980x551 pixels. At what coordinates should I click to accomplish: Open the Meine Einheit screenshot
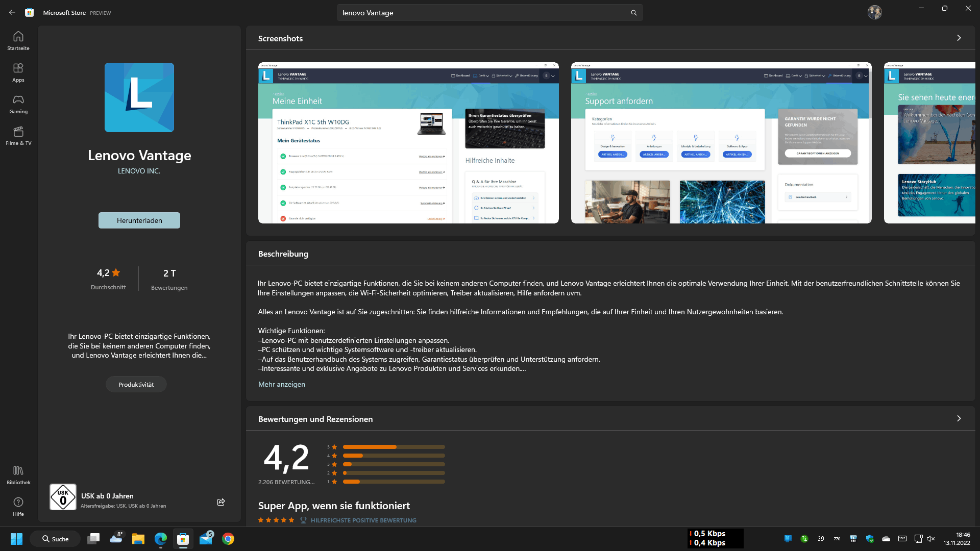pos(408,143)
